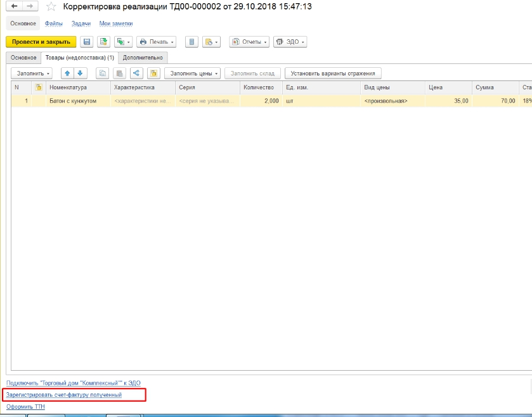Click the split row icon
Screen dimensions: 532x417
click(136, 74)
